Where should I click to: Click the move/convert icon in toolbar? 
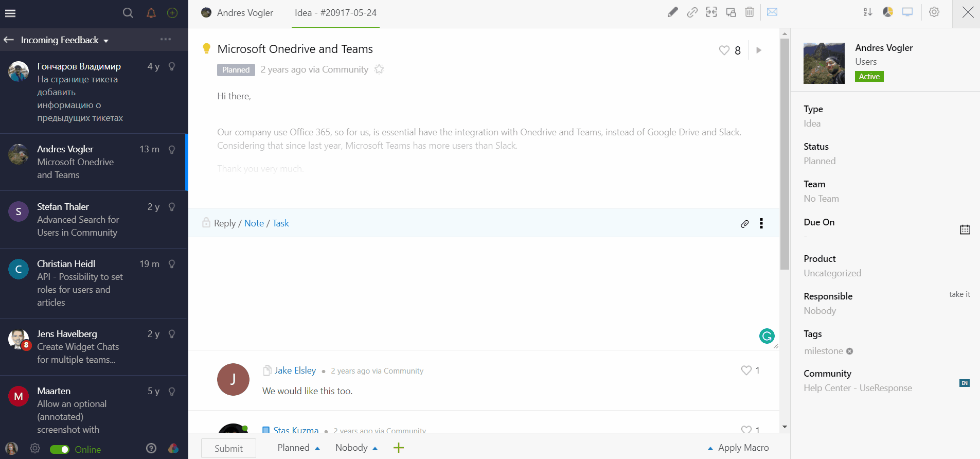tap(730, 12)
